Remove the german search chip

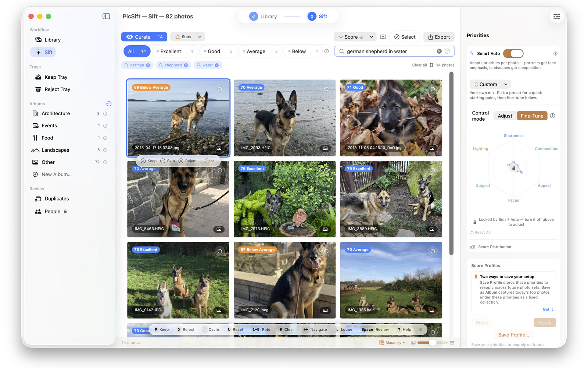coord(148,65)
